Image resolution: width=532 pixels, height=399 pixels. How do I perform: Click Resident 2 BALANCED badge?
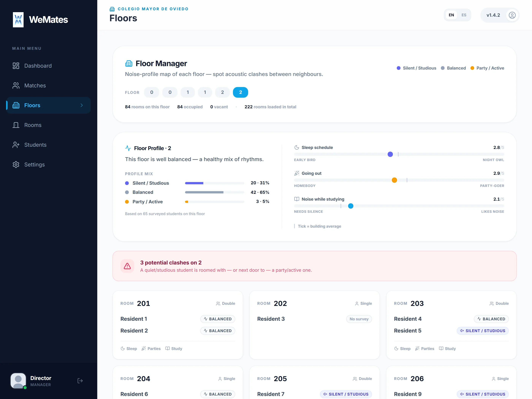(218, 331)
